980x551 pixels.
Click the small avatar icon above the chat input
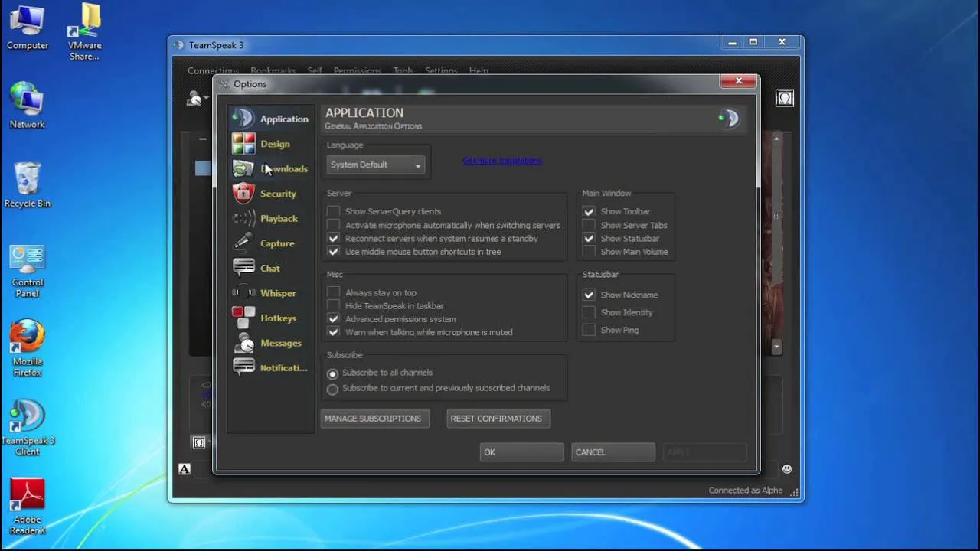pos(199,442)
